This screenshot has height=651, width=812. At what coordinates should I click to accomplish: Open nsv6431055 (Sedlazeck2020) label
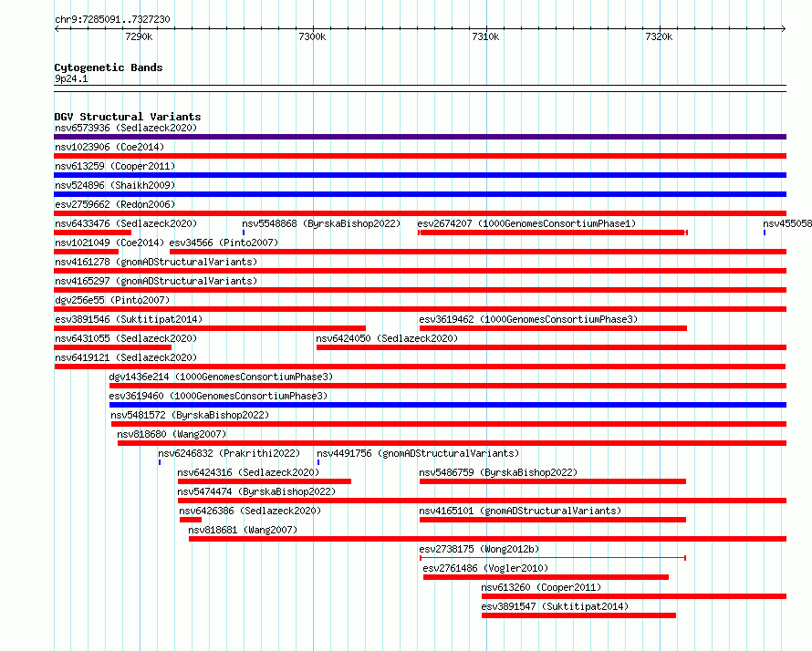coord(126,338)
